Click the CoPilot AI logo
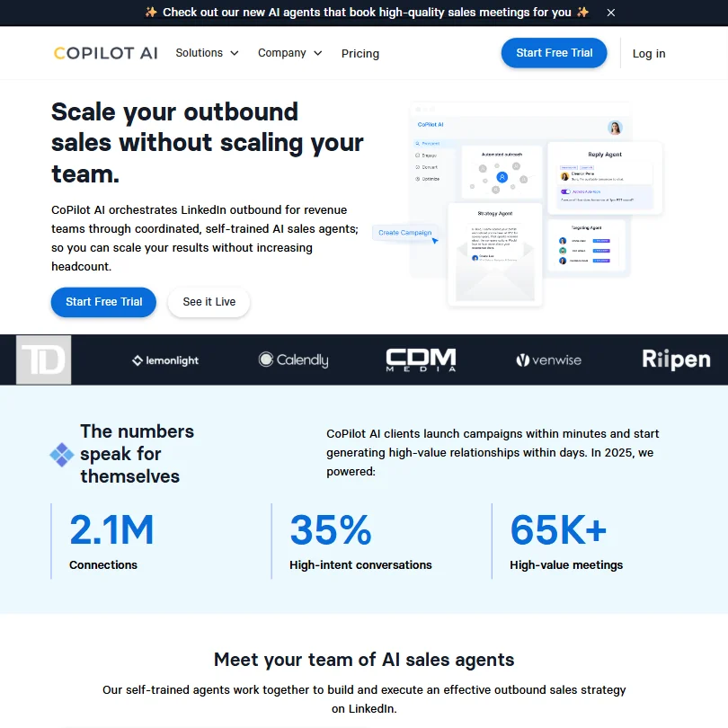The image size is (728, 728). click(x=106, y=53)
